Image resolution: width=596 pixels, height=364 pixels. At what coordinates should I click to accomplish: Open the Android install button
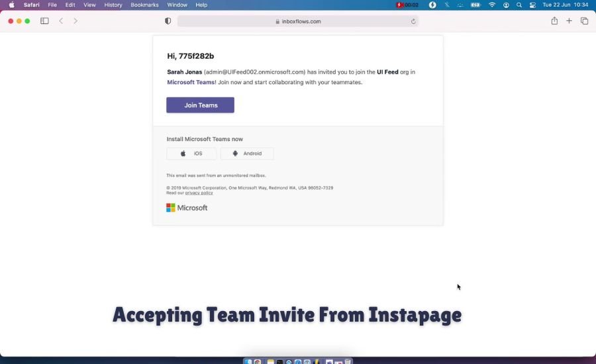coord(247,154)
